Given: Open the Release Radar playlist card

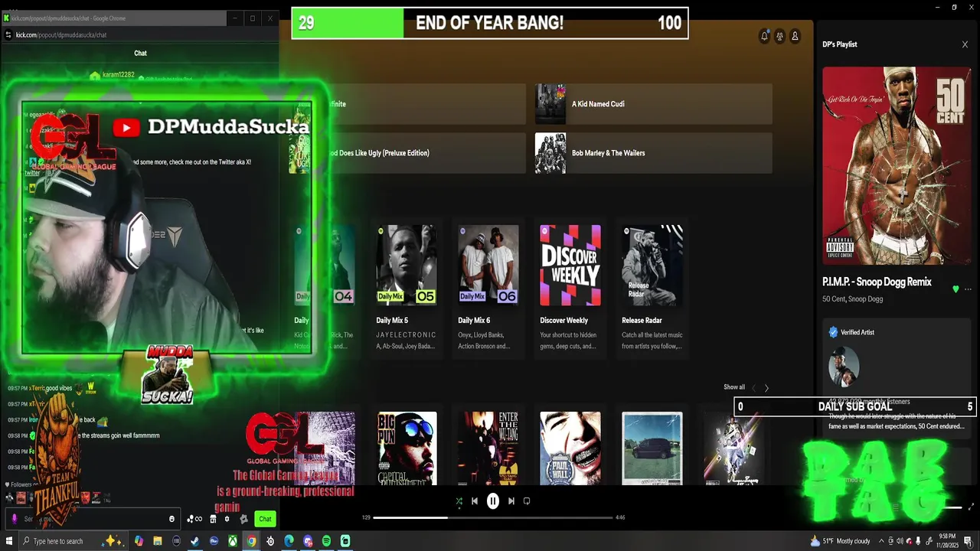Looking at the screenshot, I should point(652,287).
